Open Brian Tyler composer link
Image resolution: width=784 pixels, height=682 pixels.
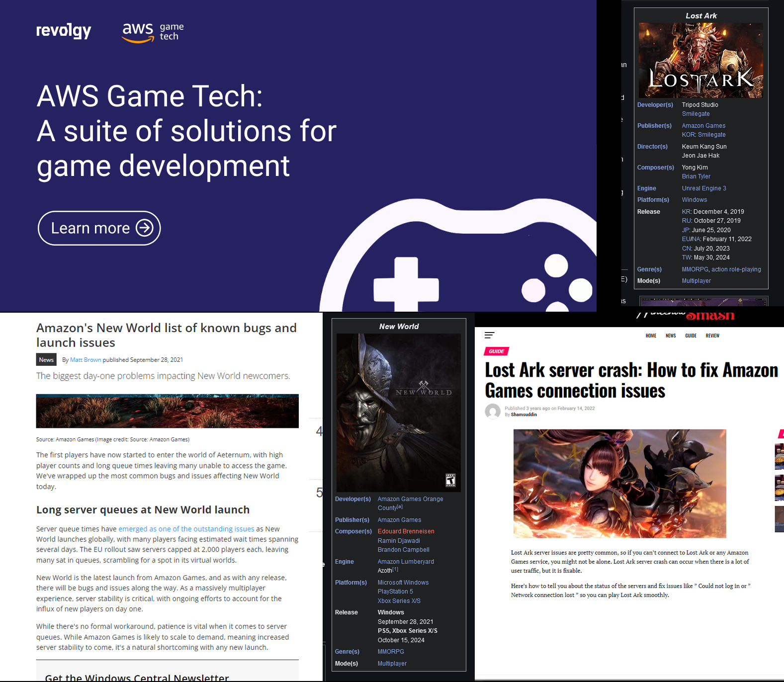[x=696, y=176]
